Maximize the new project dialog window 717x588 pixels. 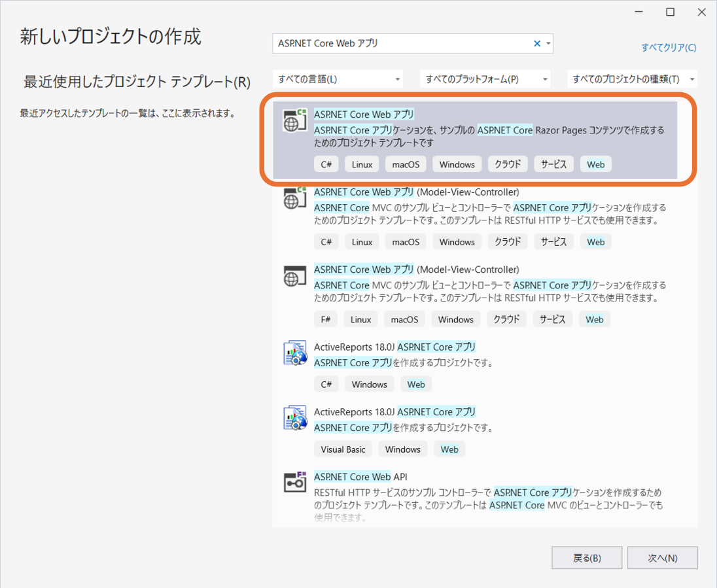coord(671,12)
